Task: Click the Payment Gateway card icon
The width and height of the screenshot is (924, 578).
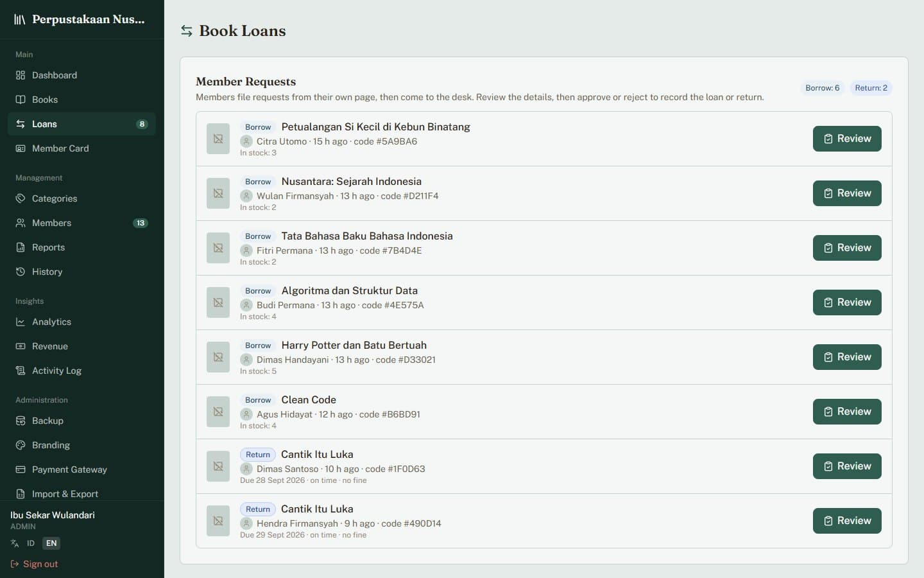Action: coord(21,469)
